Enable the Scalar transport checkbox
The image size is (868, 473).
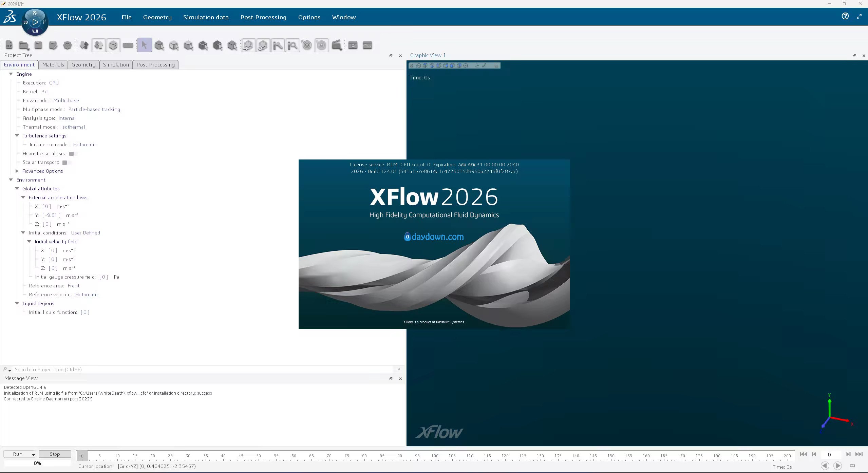pos(64,163)
